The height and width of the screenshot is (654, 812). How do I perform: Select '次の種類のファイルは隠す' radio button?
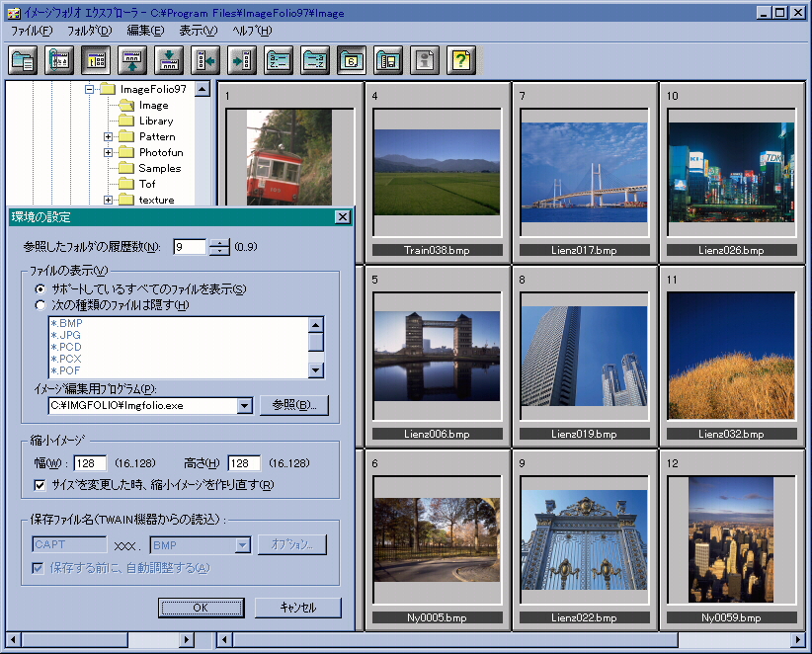point(41,305)
